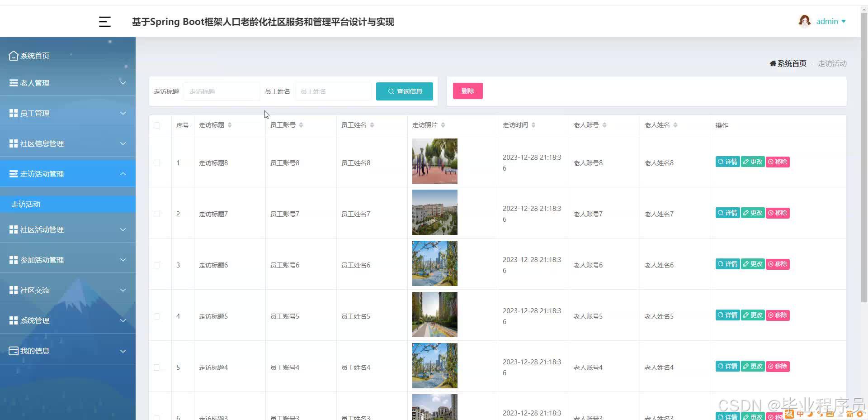Click the 查询信息 search button
The height and width of the screenshot is (420, 868).
405,91
